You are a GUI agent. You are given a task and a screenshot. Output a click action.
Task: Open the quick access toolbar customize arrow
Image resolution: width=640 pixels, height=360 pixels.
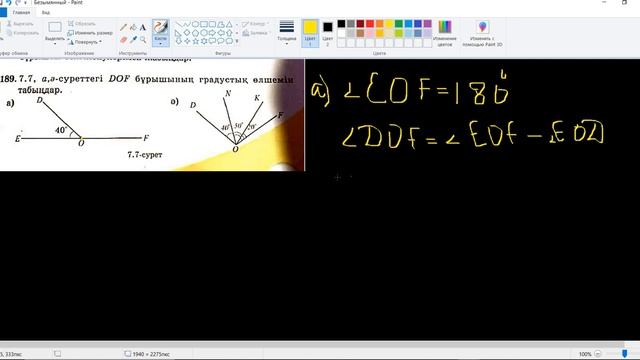25,2
